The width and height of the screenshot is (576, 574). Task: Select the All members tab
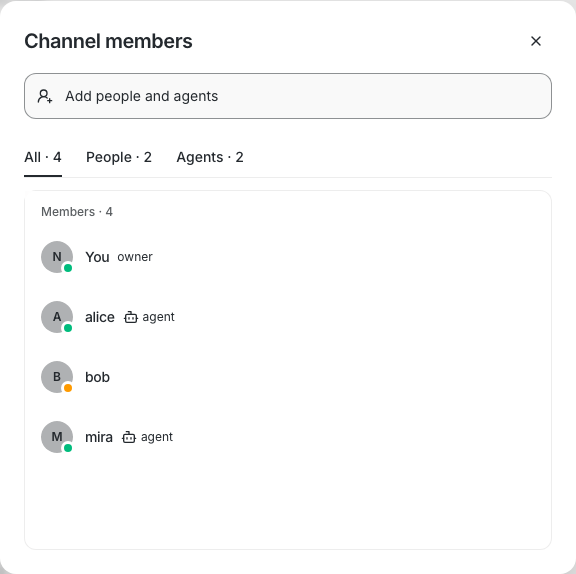tap(43, 157)
